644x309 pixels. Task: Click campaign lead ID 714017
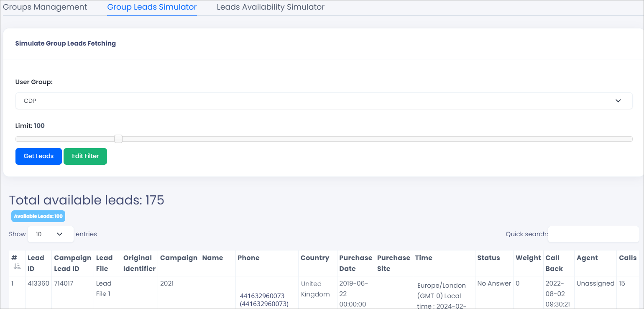coord(64,283)
